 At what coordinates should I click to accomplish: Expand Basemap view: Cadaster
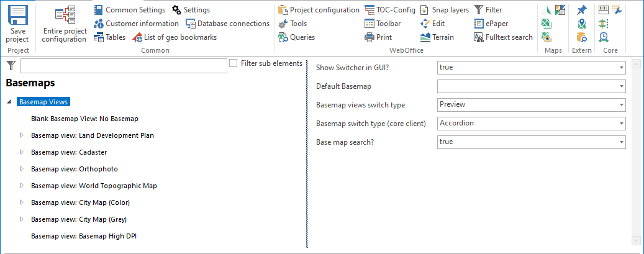[x=22, y=152]
